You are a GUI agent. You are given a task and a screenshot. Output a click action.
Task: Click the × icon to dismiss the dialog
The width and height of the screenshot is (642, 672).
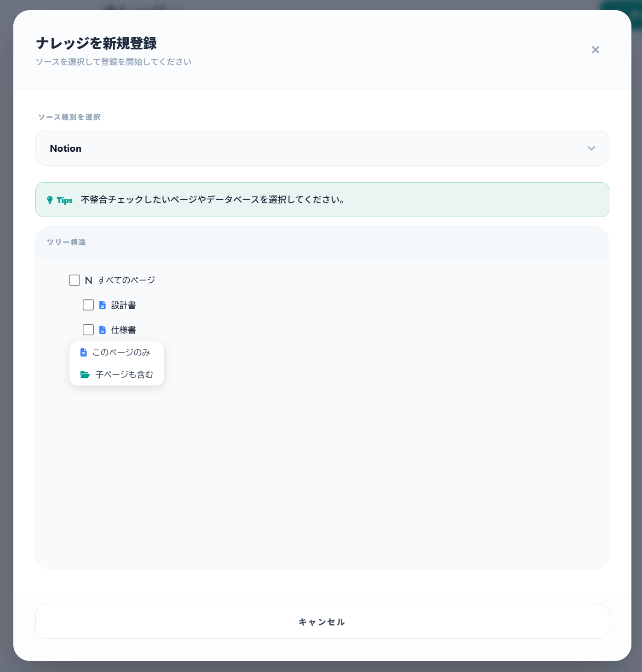(596, 50)
